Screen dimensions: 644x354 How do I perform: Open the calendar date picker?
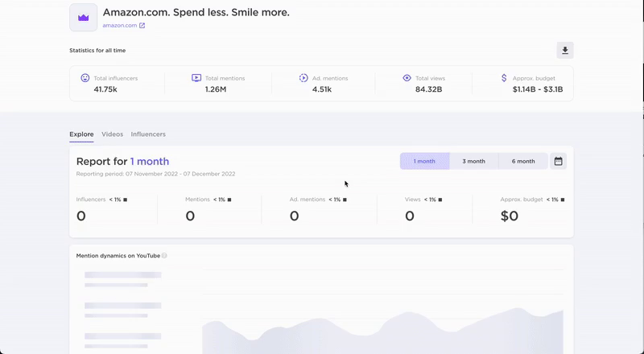(558, 161)
